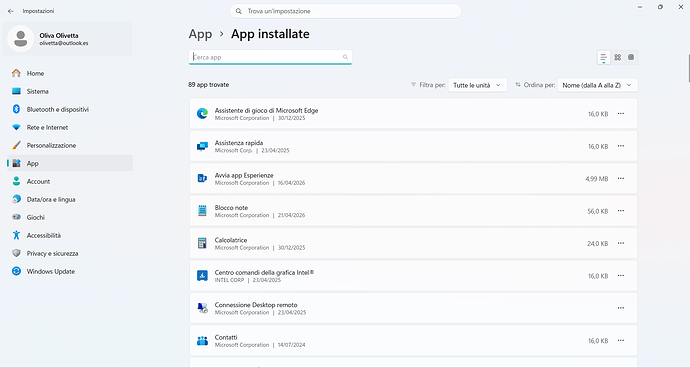The height and width of the screenshot is (368, 690).
Task: Go to Home in the sidebar
Action: tap(70, 73)
